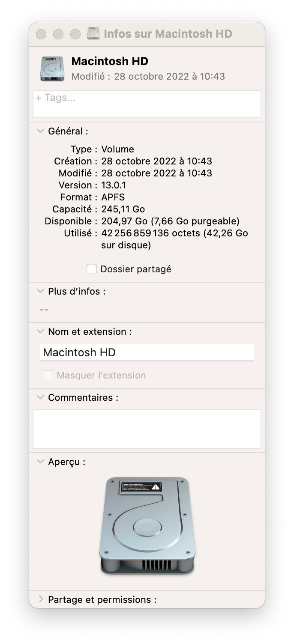Minimize the info window

point(58,34)
